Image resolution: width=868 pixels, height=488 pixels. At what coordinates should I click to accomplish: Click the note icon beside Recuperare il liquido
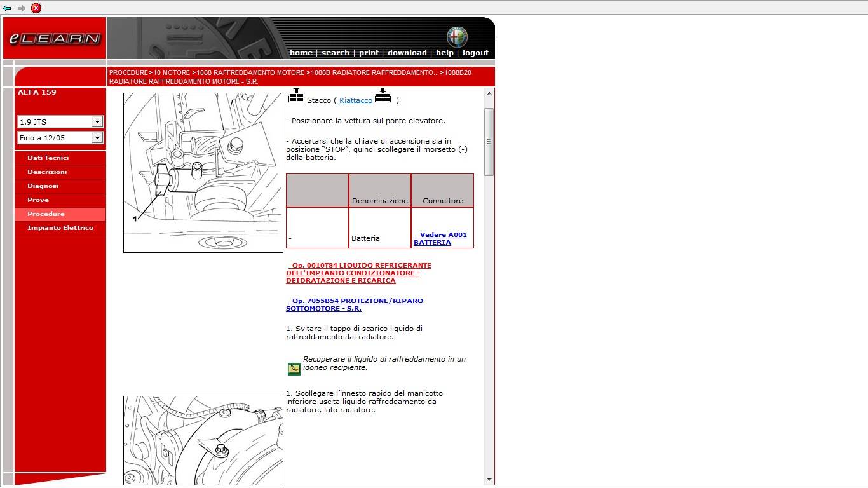[294, 369]
